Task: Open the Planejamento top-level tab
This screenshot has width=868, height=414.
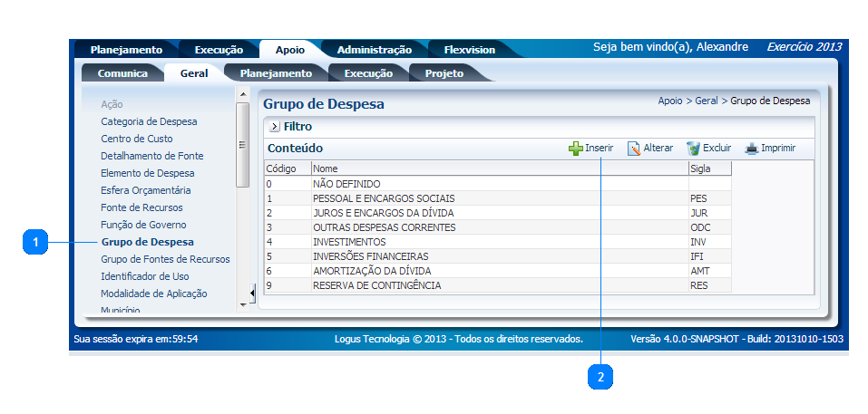Action: [x=126, y=50]
